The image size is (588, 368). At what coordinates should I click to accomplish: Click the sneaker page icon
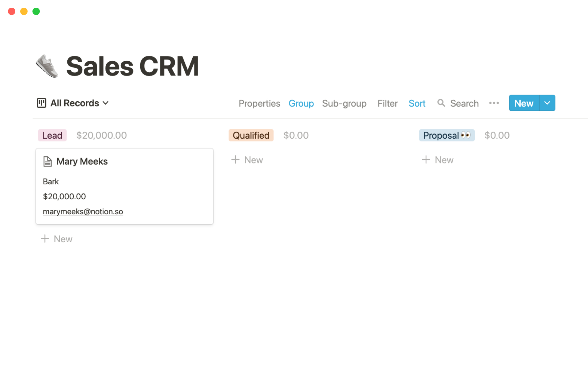[47, 66]
